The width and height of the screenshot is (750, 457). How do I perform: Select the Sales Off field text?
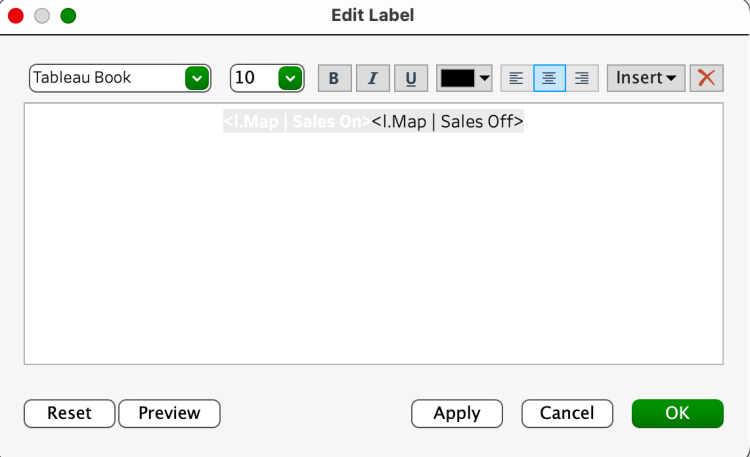click(447, 121)
